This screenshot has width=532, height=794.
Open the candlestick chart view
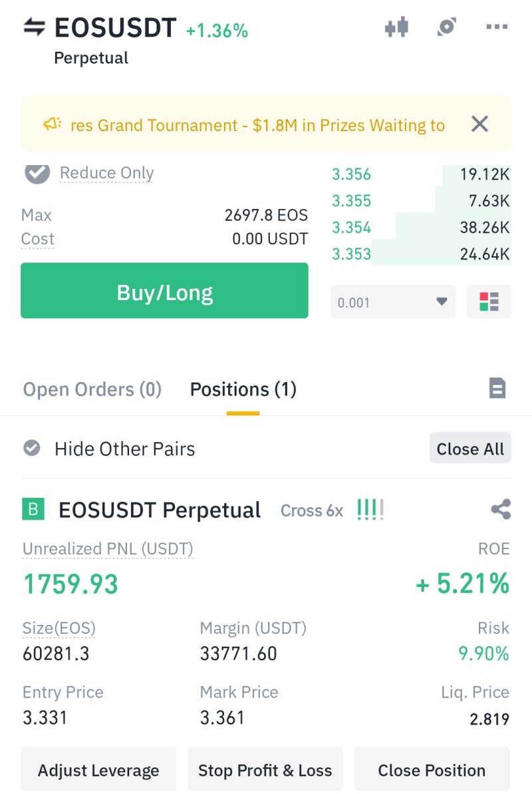pos(397,27)
